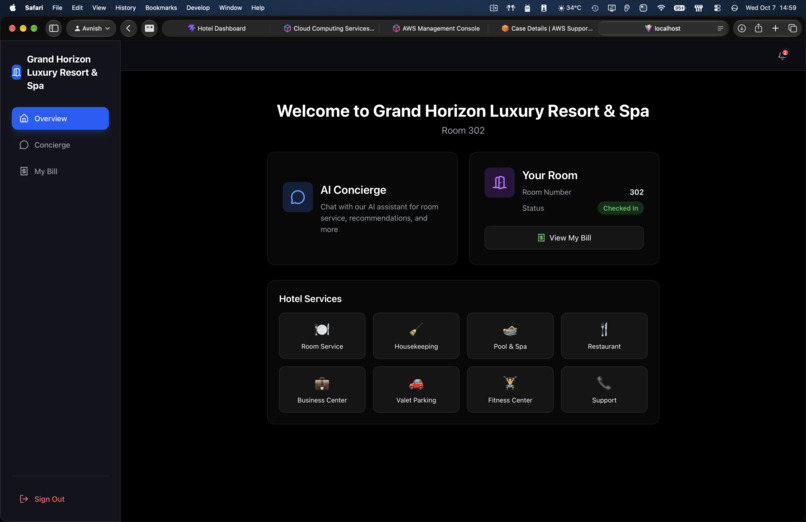Open Business Center service

[322, 389]
